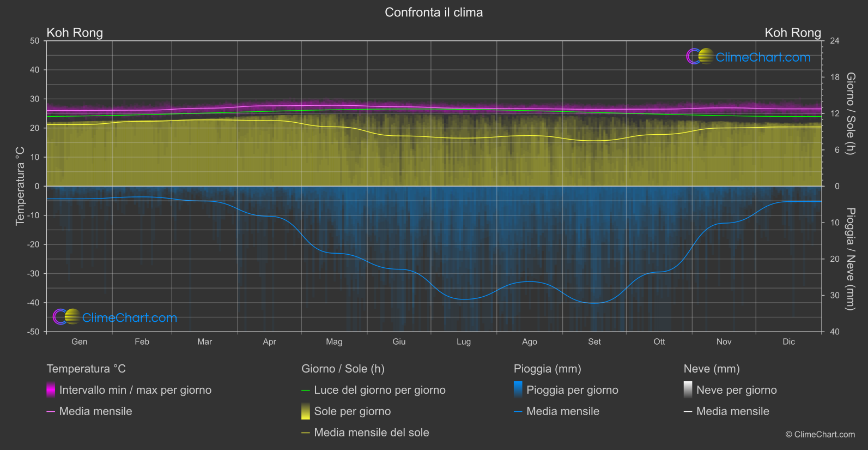Click the 24 tick on the hours axis
Screen dimensions: 868x450
click(834, 41)
